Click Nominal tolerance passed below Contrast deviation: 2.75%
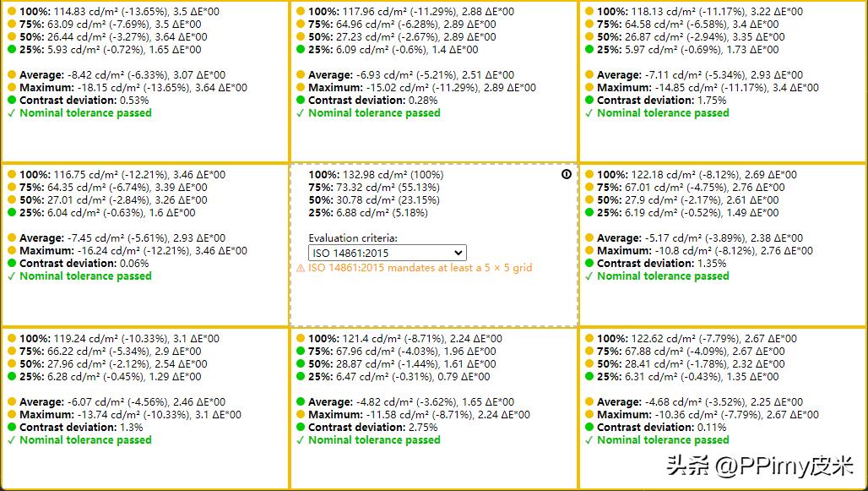The height and width of the screenshot is (491, 868). click(x=374, y=440)
